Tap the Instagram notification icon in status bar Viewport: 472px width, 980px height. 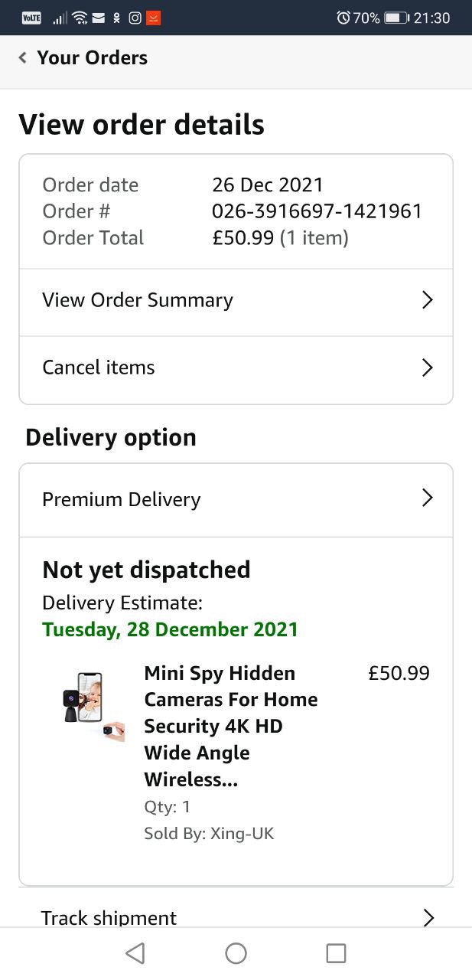pos(135,18)
